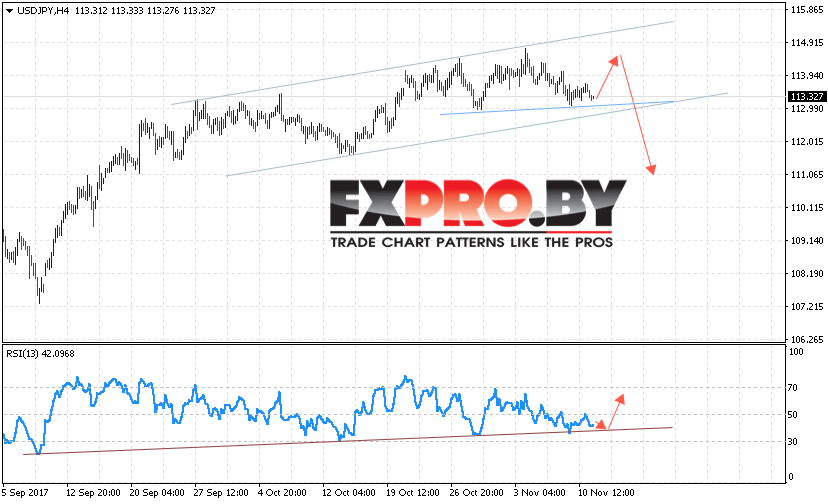Click the 10 Nov 12:00 time label

point(607,493)
